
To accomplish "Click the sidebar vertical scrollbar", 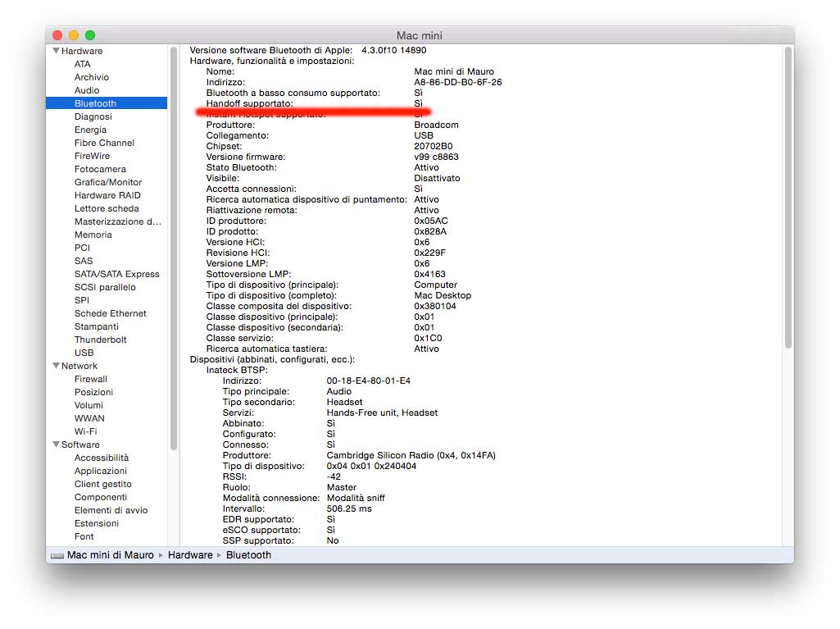I will (x=174, y=248).
